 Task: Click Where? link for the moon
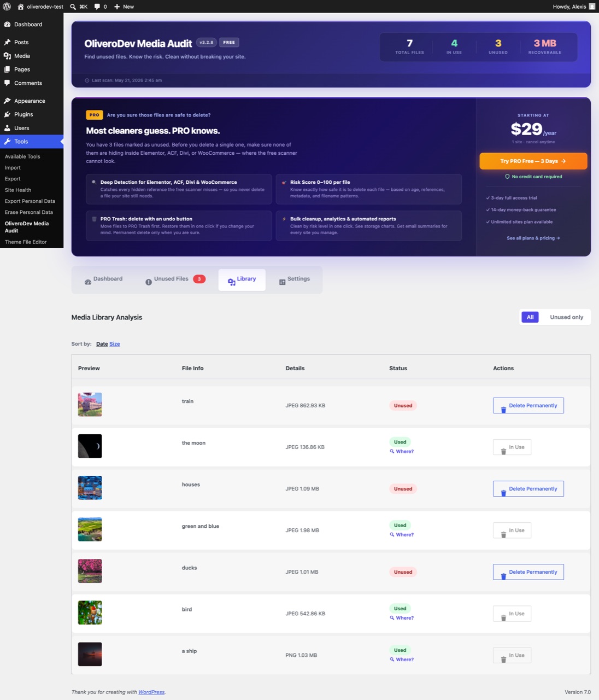402,452
